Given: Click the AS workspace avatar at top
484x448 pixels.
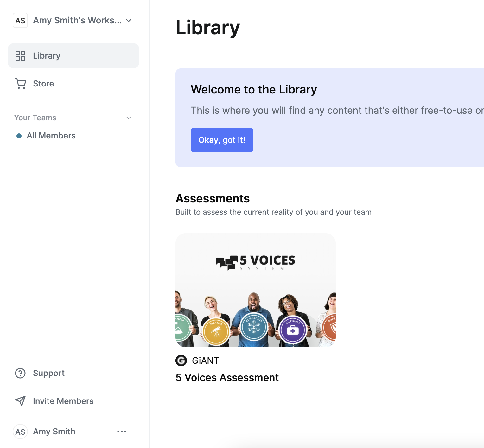Looking at the screenshot, I should pyautogui.click(x=20, y=20).
